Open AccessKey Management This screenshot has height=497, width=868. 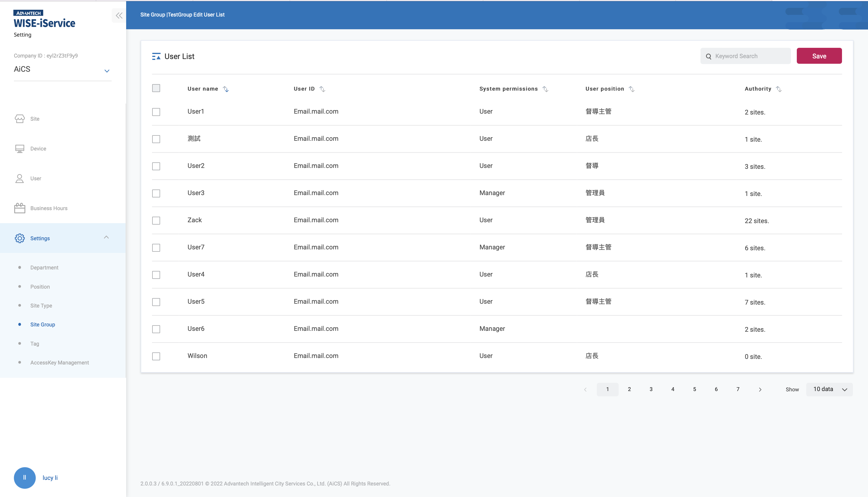[59, 362]
